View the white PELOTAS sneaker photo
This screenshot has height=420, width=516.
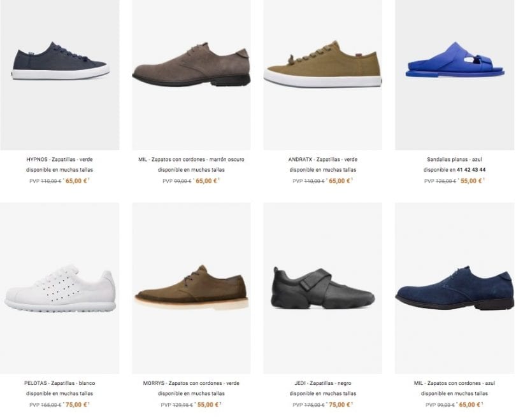coord(60,290)
